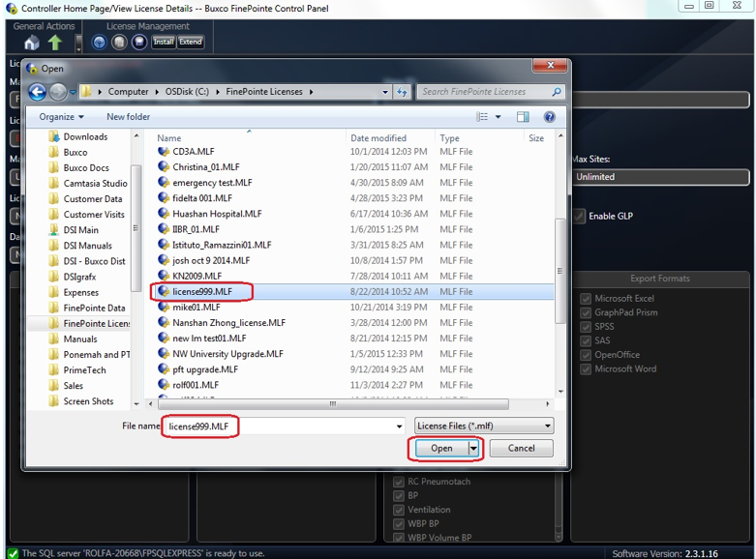
Task: Open file name dropdown
Action: click(399, 426)
